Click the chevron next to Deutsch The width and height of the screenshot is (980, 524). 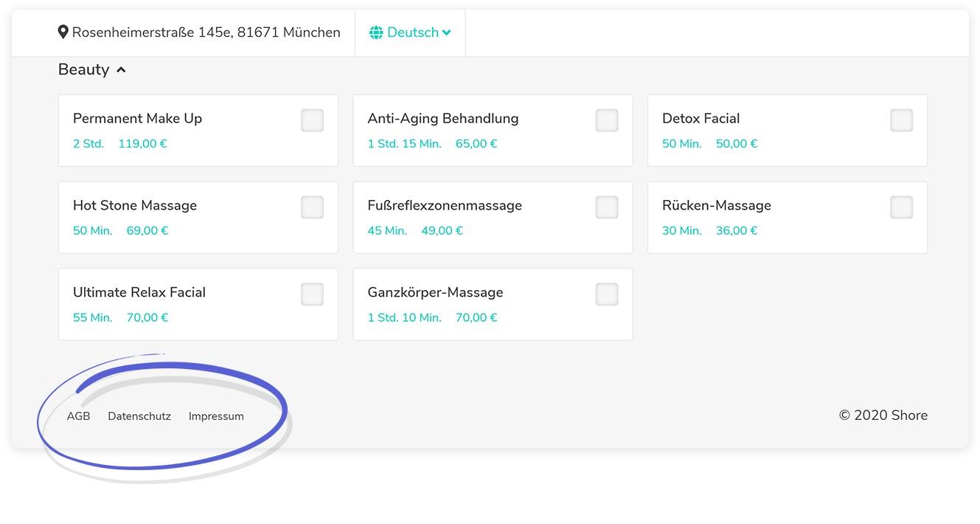click(446, 32)
